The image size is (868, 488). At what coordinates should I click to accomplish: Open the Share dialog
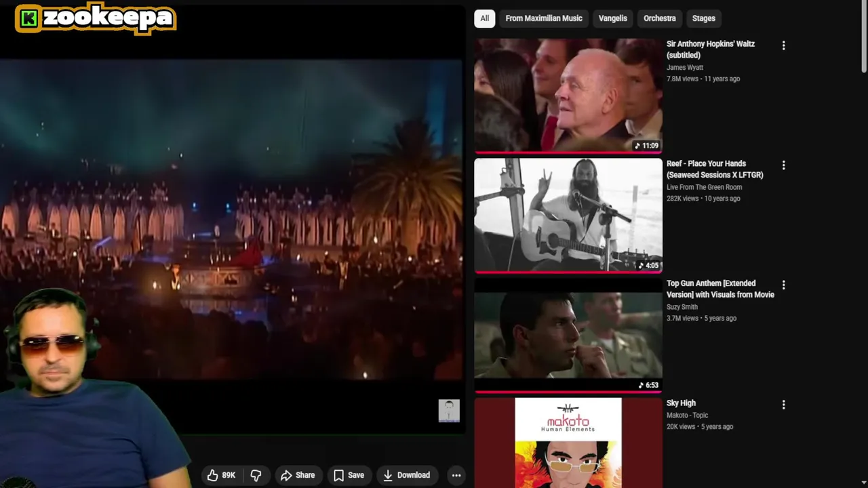[298, 475]
